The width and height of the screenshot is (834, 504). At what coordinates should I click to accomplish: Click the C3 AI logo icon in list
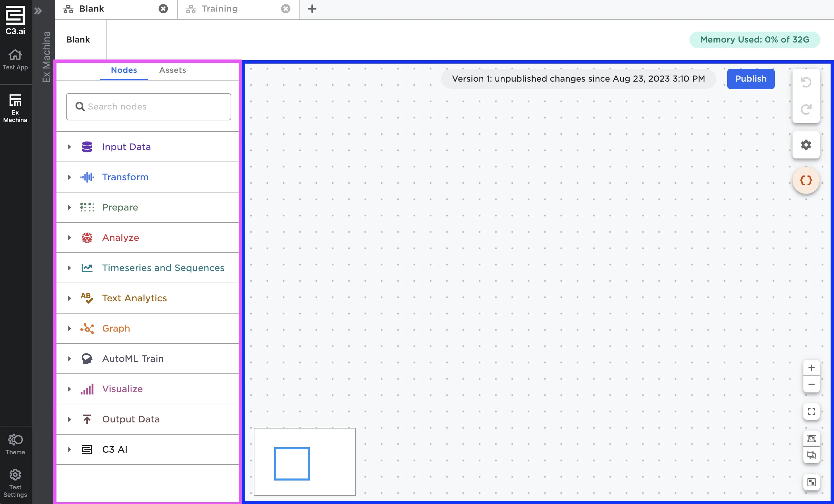pos(87,450)
